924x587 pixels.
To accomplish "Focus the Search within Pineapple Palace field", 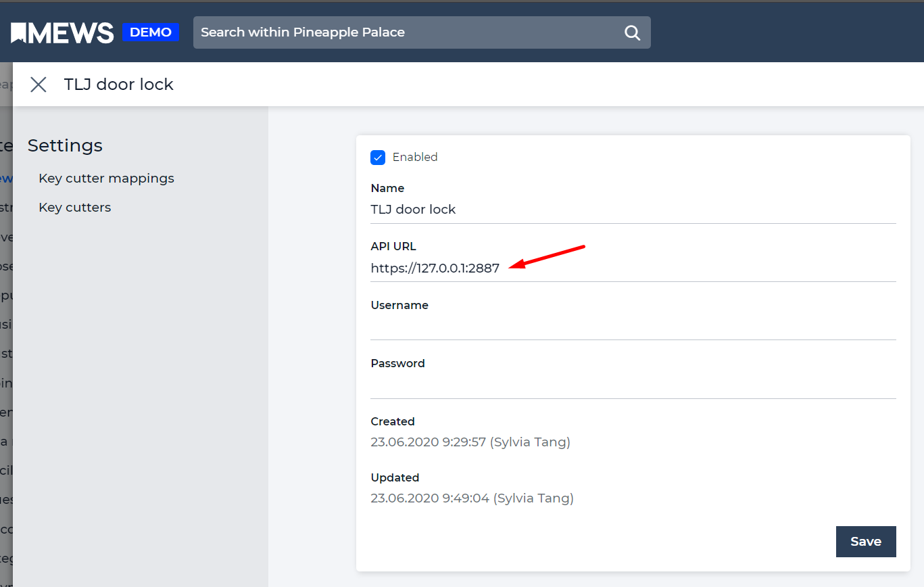I will [x=422, y=32].
